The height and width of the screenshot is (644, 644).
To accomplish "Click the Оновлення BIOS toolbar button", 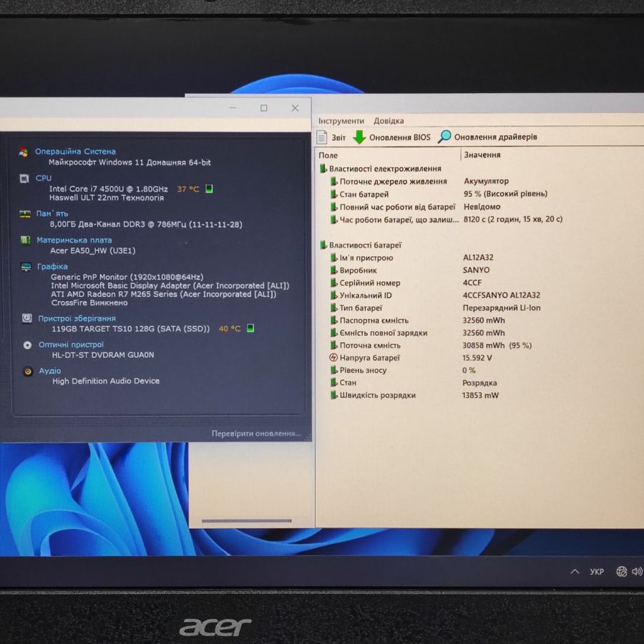I will click(392, 137).
